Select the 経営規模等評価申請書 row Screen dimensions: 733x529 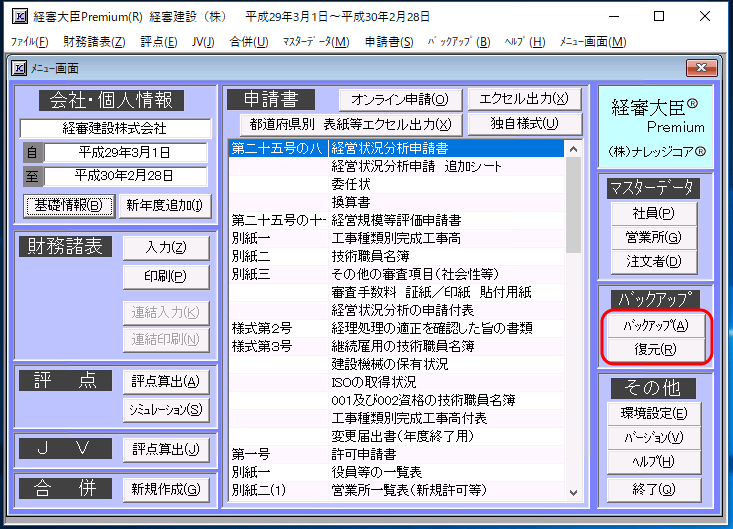point(396,221)
